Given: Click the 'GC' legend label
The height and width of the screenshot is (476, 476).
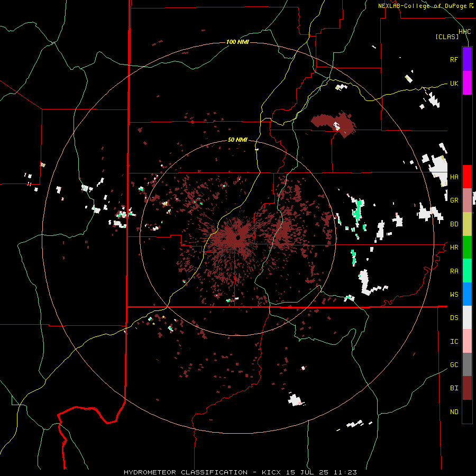Looking at the screenshot, I should click(x=454, y=364).
